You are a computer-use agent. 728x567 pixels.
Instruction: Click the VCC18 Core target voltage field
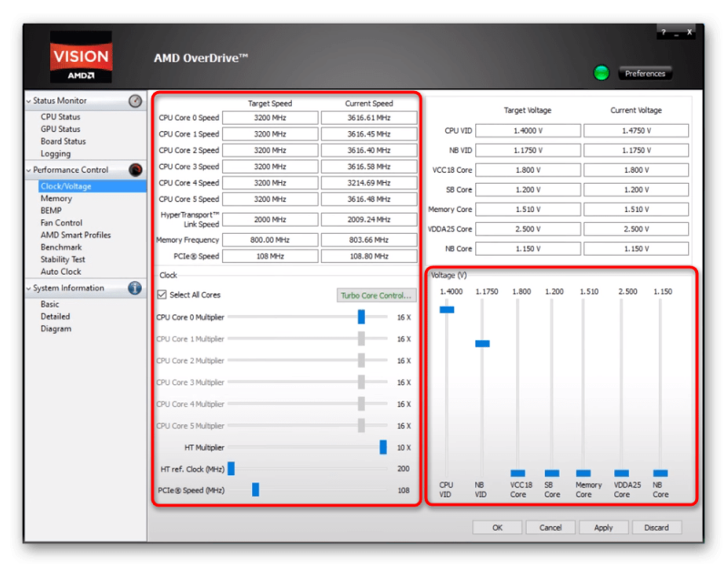(x=528, y=170)
